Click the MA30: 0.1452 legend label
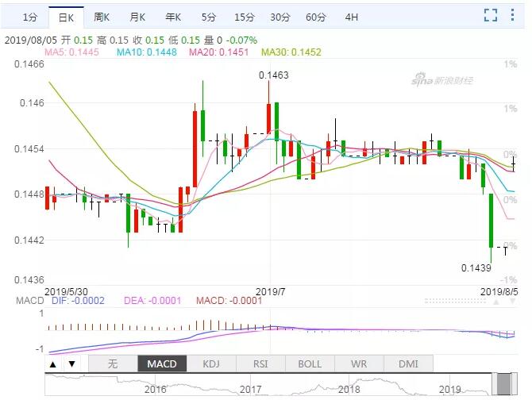This screenshot has height=400, width=532. [291, 52]
